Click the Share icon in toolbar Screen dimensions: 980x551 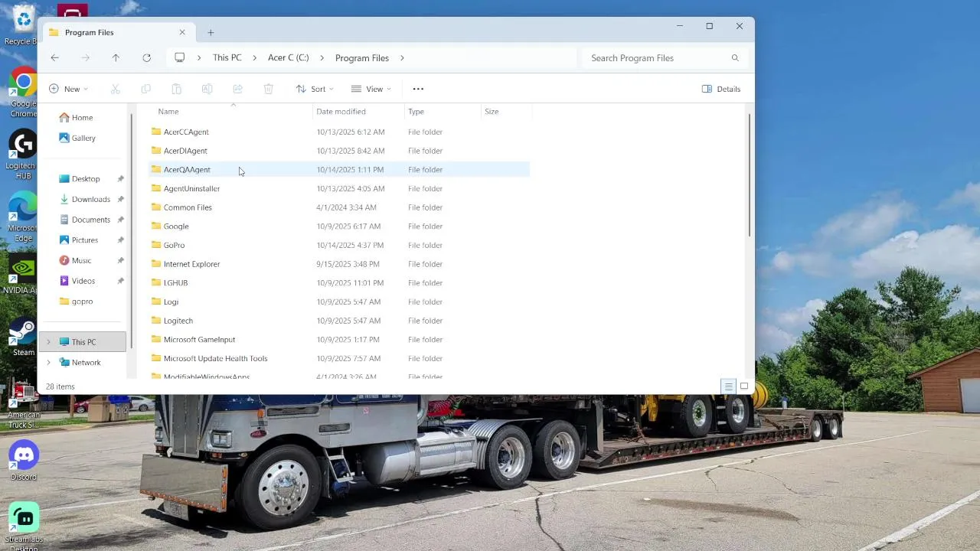point(238,89)
